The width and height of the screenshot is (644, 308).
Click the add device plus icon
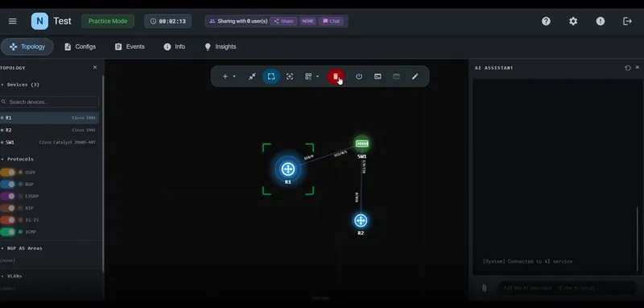225,77
